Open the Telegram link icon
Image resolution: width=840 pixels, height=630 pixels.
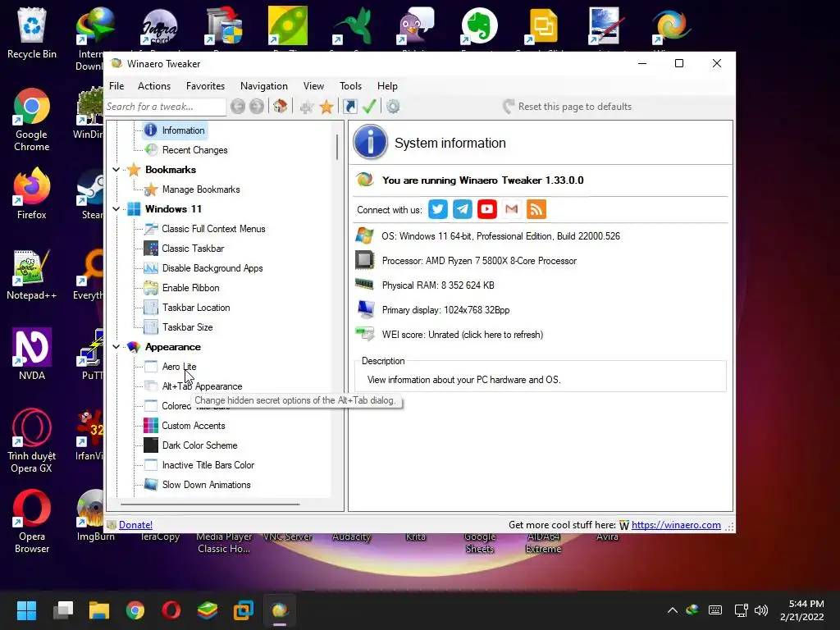[463, 209]
